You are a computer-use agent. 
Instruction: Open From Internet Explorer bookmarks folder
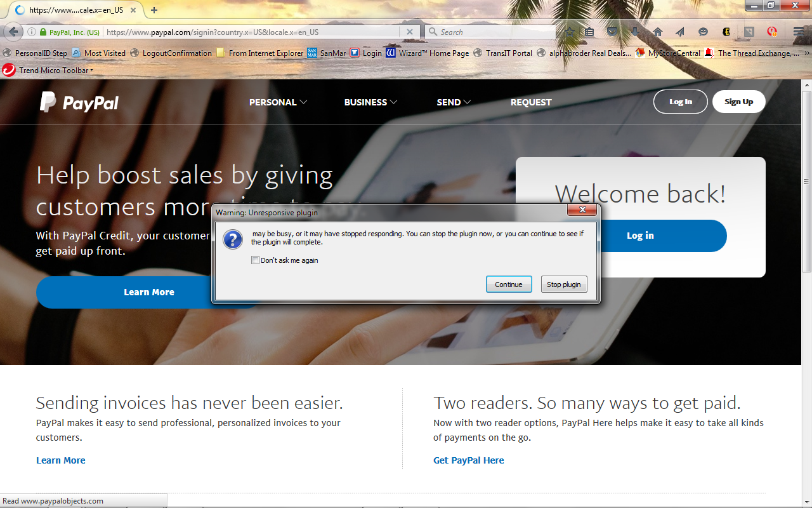[260, 53]
